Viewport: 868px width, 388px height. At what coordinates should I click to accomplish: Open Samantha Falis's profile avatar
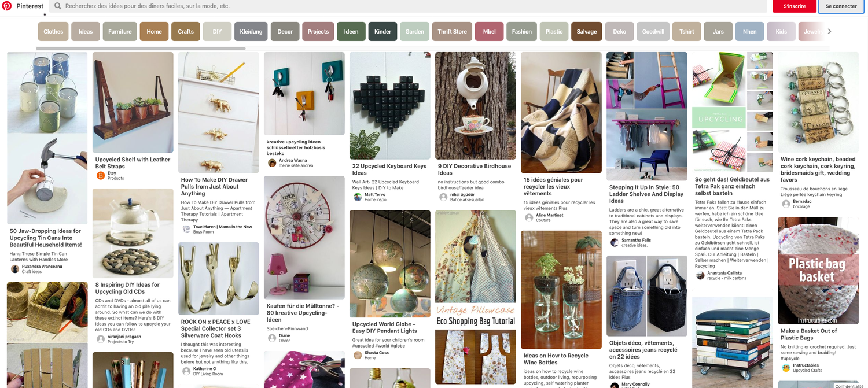pyautogui.click(x=615, y=242)
